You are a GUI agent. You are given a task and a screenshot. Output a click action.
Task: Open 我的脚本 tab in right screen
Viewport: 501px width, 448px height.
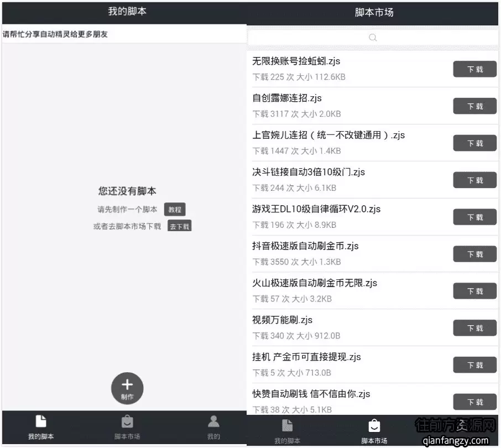click(x=287, y=432)
